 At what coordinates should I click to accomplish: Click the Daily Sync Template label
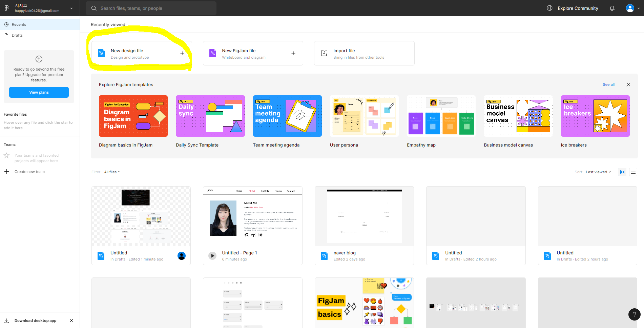coord(197,145)
